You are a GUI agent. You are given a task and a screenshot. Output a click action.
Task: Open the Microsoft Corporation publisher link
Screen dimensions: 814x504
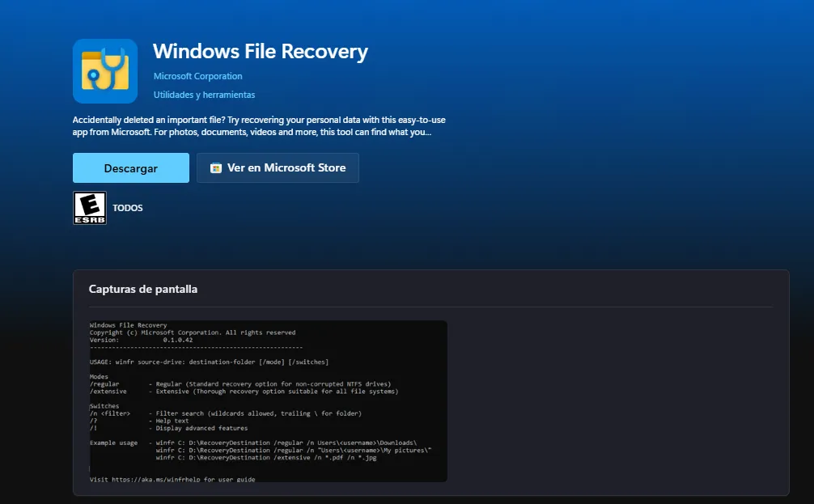pos(197,76)
